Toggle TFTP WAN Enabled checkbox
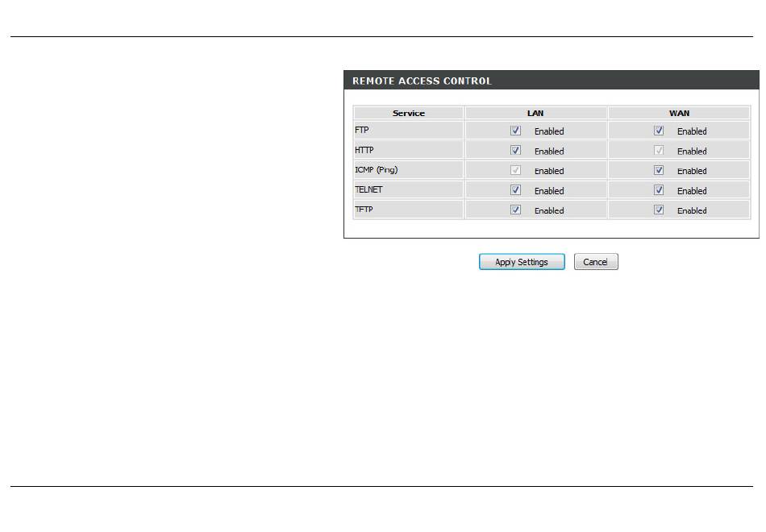The height and width of the screenshot is (532, 766). pyautogui.click(x=659, y=210)
